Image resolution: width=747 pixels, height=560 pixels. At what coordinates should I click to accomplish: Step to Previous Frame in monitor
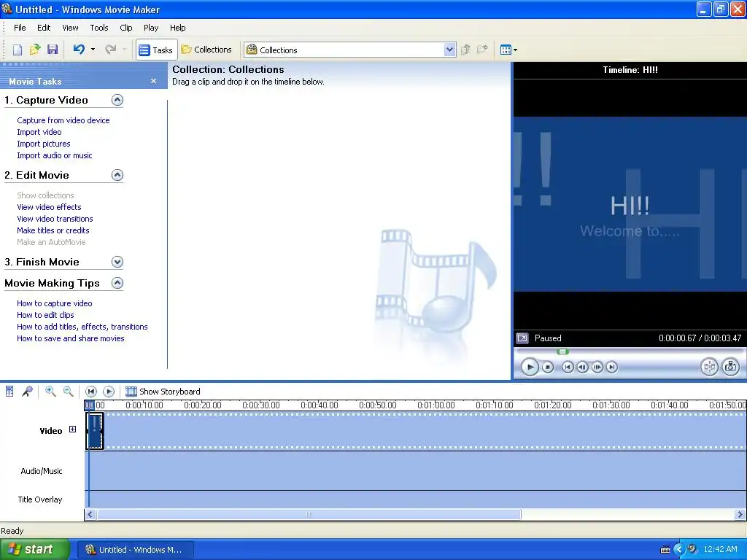pyautogui.click(x=582, y=367)
